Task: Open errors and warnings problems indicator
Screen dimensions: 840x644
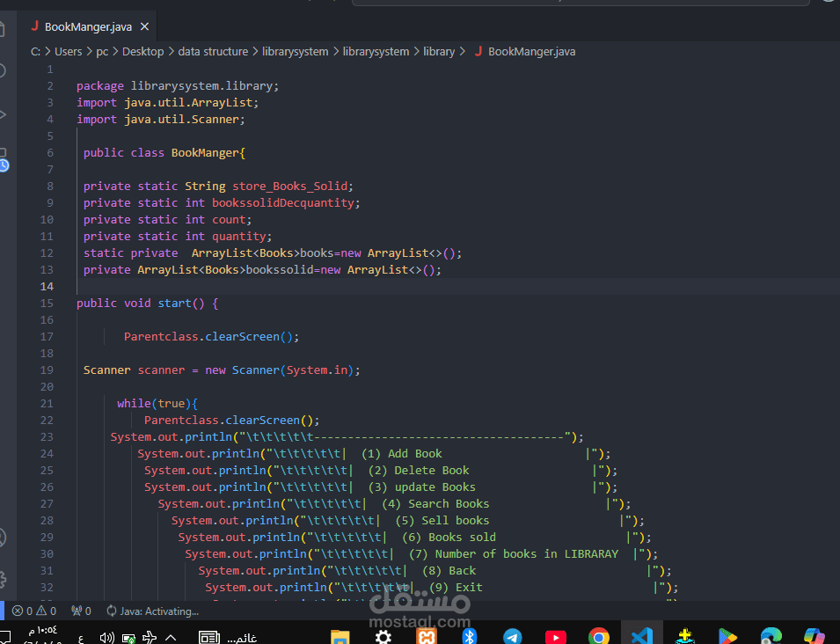Action: point(34,611)
